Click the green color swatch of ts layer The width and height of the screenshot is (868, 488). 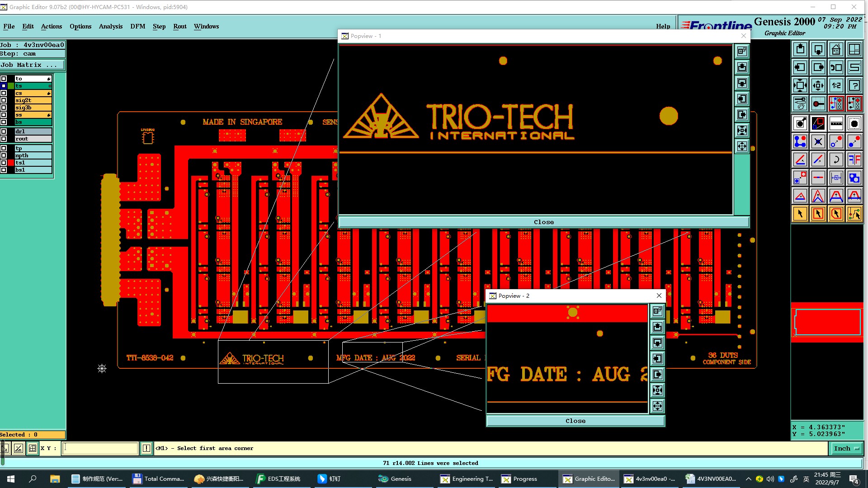tap(11, 86)
